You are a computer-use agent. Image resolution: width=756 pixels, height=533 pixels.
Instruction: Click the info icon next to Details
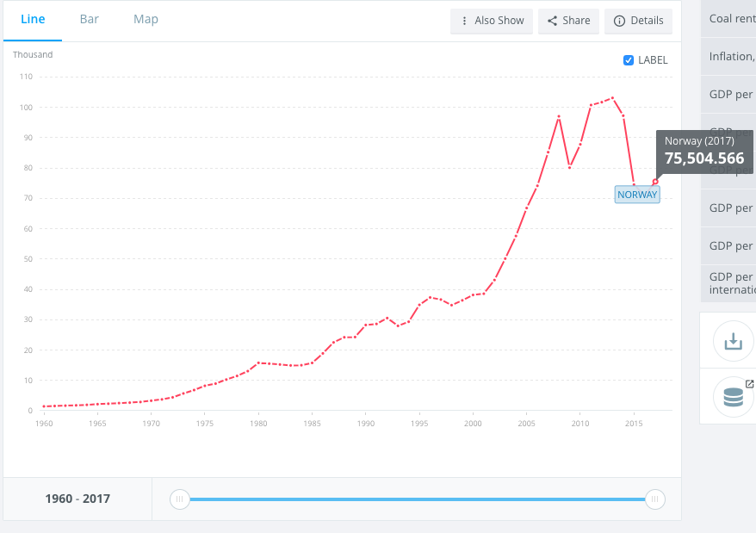pyautogui.click(x=619, y=21)
